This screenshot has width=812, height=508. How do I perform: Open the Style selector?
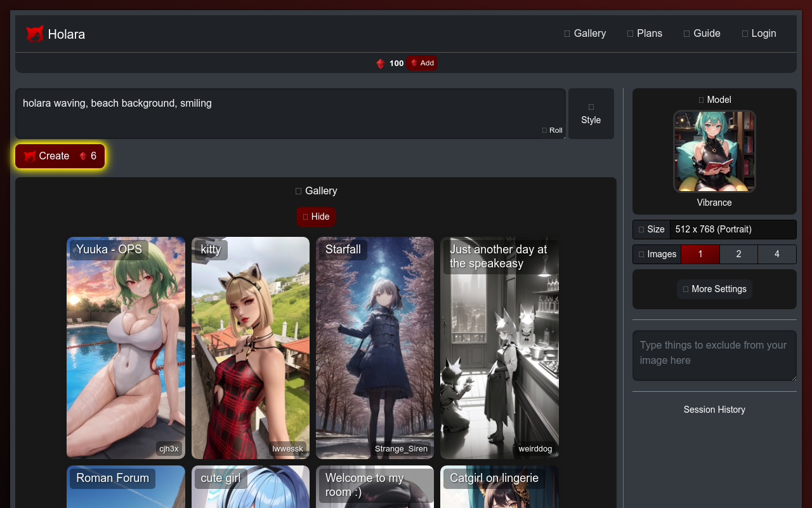point(591,114)
